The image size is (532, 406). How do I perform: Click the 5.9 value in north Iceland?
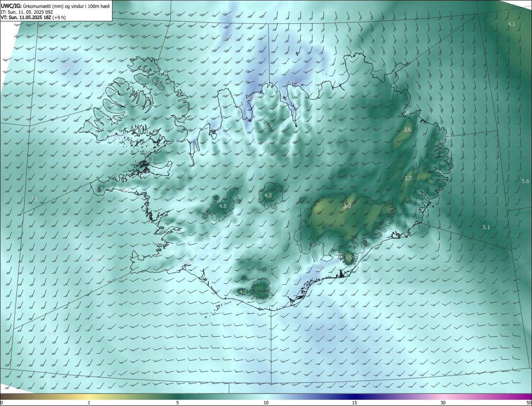click(x=268, y=125)
